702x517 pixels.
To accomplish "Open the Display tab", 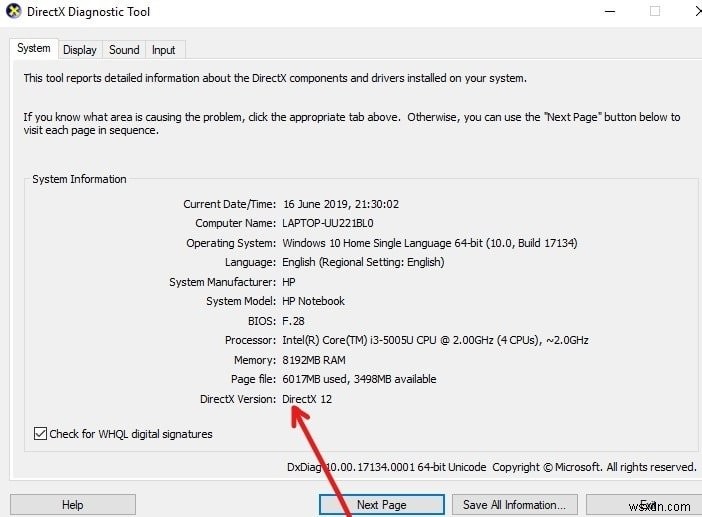I will [80, 50].
